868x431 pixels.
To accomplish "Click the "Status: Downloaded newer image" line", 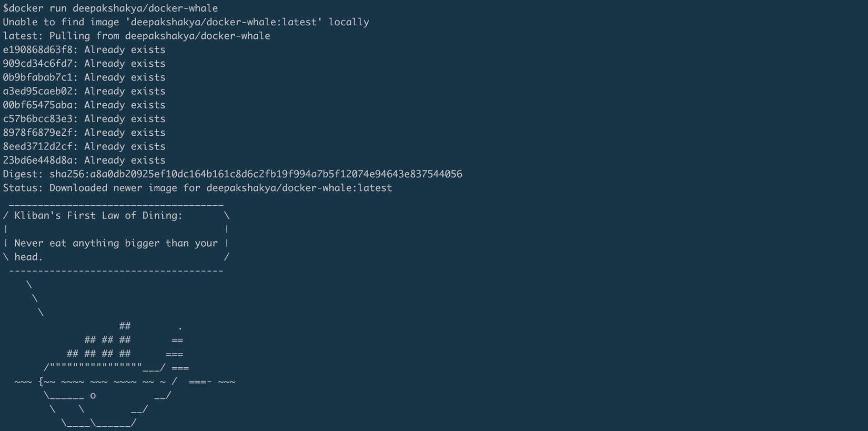I will [197, 188].
